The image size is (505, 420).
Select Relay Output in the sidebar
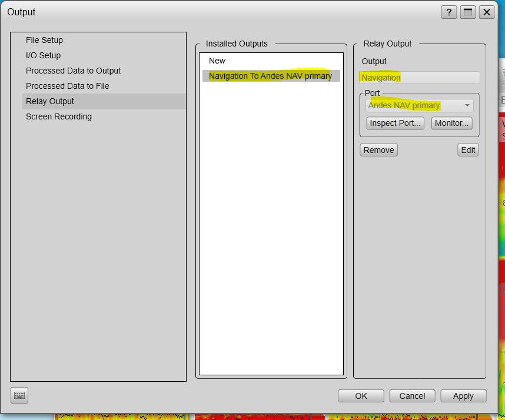[x=104, y=101]
